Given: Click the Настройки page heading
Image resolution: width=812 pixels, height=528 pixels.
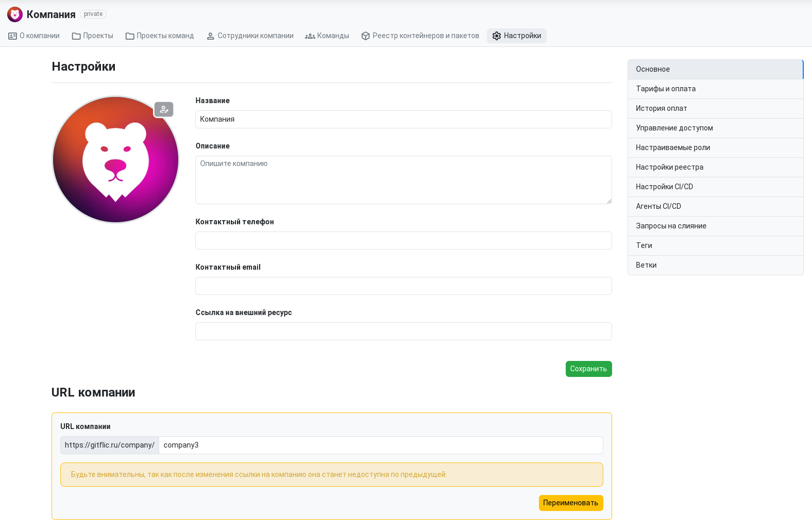Looking at the screenshot, I should [83, 67].
